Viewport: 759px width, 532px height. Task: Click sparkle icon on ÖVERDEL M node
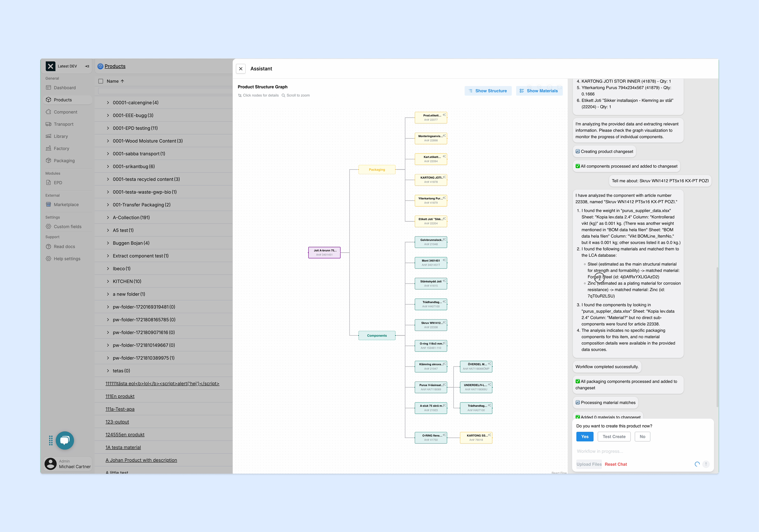(x=489, y=364)
